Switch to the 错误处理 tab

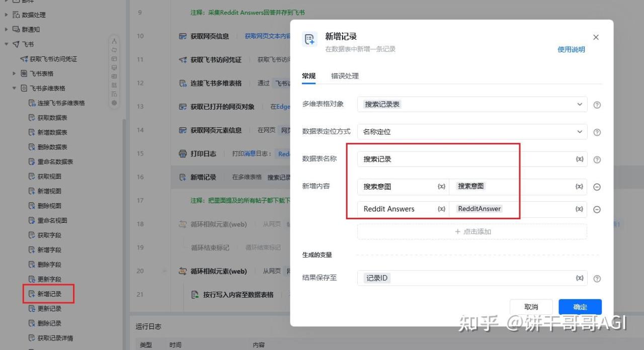click(x=345, y=76)
